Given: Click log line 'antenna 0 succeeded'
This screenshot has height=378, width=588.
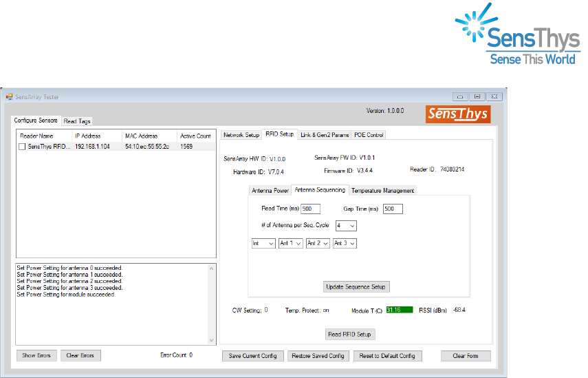Looking at the screenshot, I should (69, 268).
